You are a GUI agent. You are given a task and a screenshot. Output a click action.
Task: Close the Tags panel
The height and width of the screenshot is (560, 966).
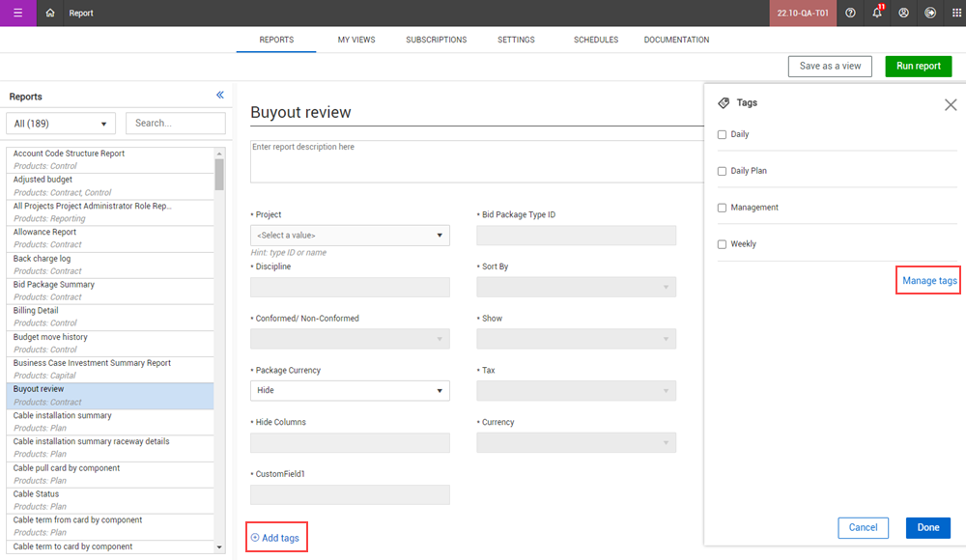coord(951,104)
